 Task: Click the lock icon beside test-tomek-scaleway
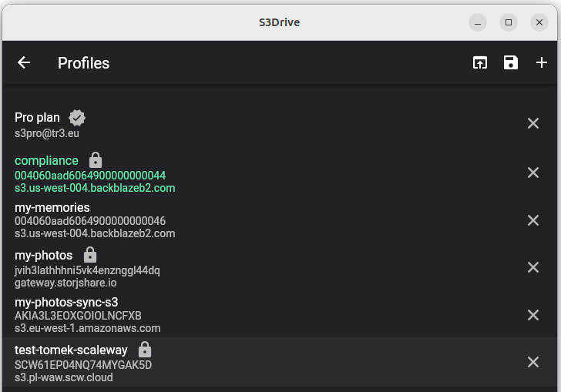point(145,350)
